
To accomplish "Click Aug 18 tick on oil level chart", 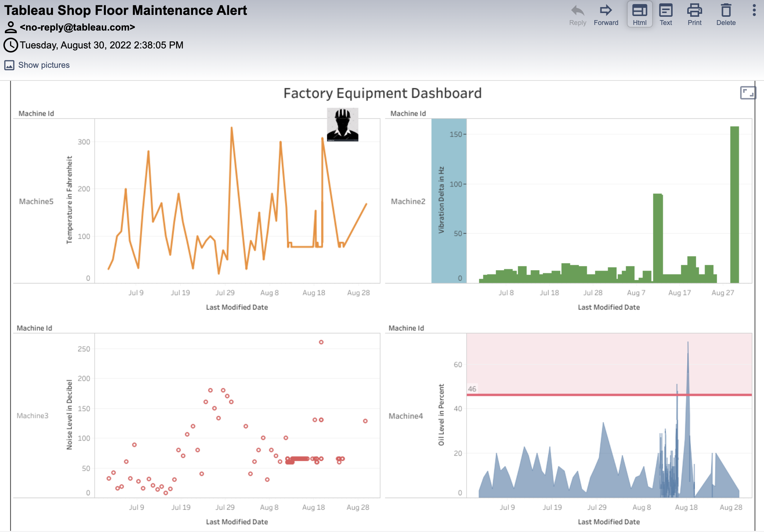I will tap(686, 507).
